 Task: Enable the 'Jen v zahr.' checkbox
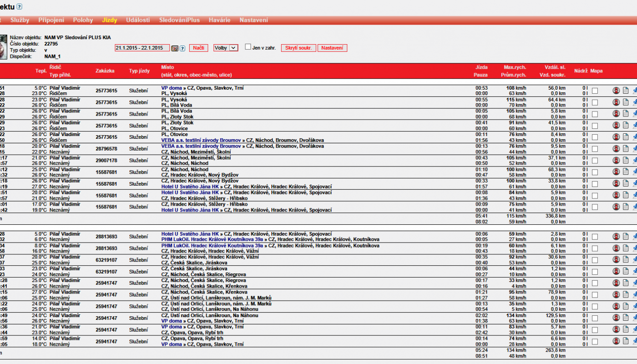point(248,47)
